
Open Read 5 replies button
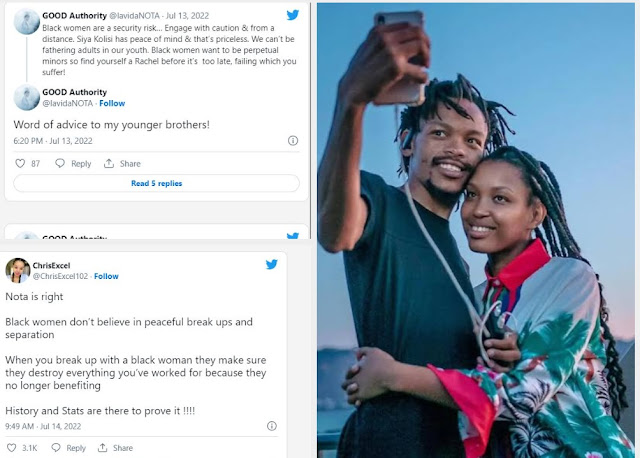point(156,183)
